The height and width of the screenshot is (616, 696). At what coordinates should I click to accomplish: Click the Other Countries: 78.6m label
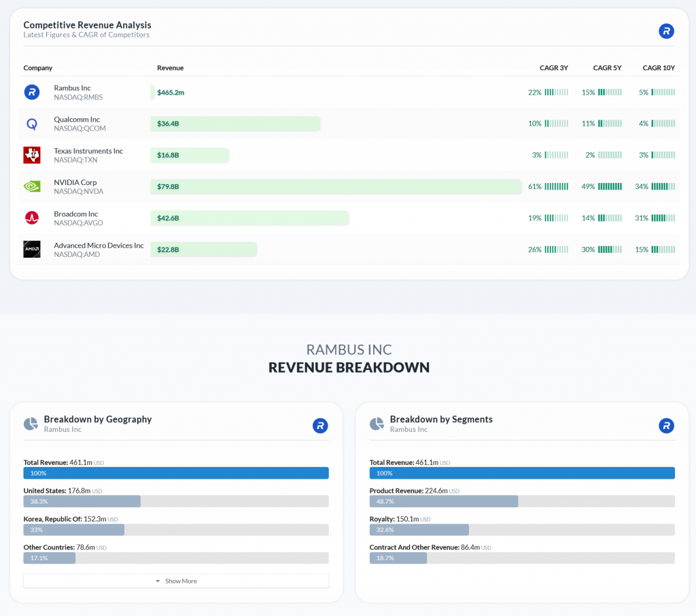[65, 547]
